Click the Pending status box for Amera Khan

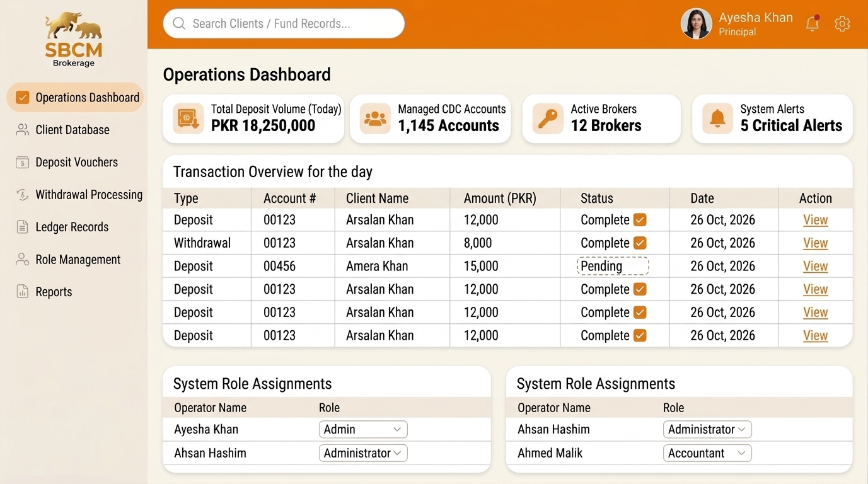click(613, 266)
